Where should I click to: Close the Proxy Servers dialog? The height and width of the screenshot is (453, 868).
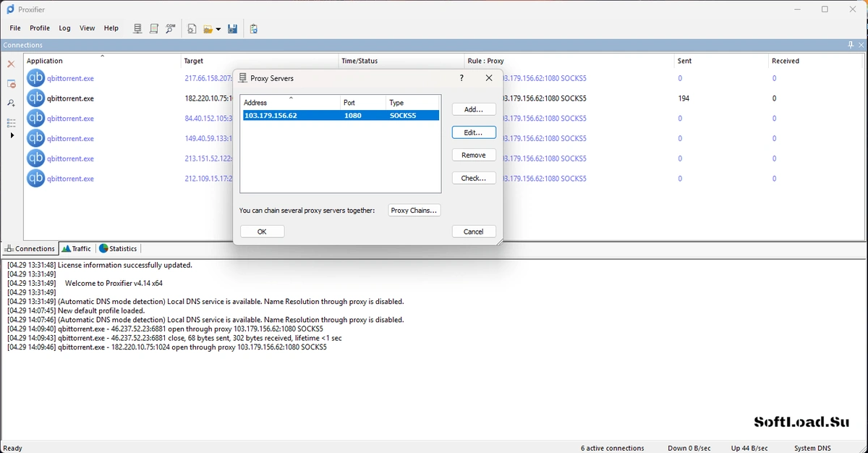489,77
